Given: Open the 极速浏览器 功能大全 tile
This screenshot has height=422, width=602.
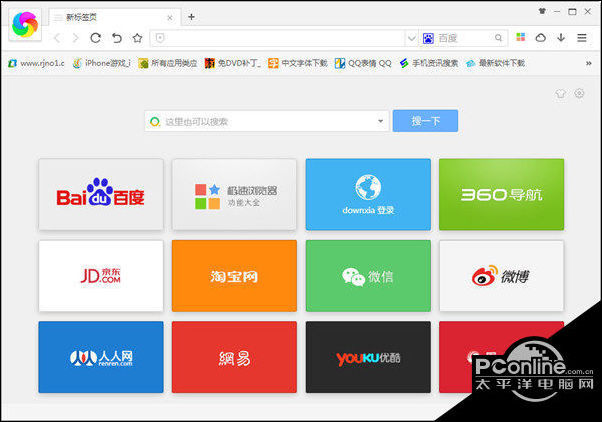Looking at the screenshot, I should click(x=234, y=195).
